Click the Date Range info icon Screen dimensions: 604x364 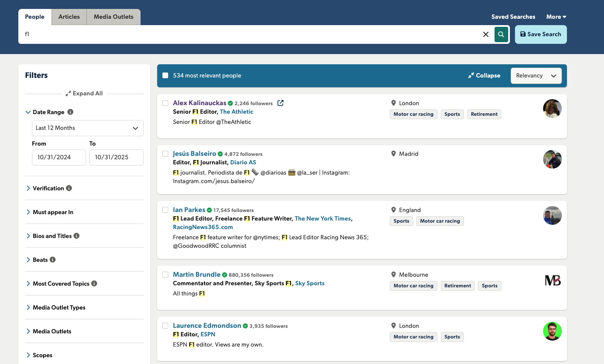click(71, 112)
